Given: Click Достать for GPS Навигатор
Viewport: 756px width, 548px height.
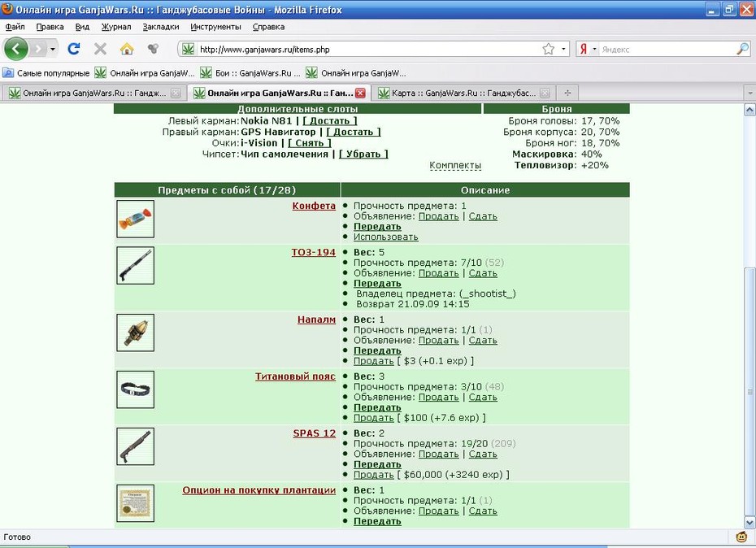Looking at the screenshot, I should 354,133.
